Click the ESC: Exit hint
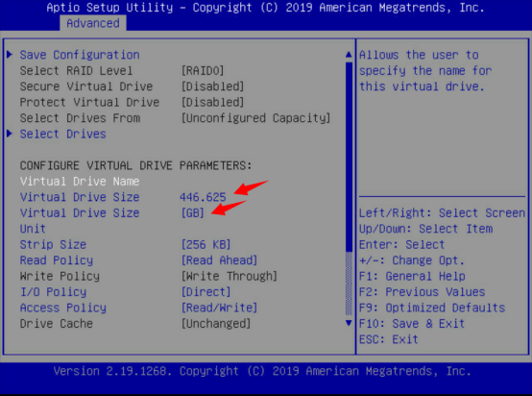 click(389, 339)
